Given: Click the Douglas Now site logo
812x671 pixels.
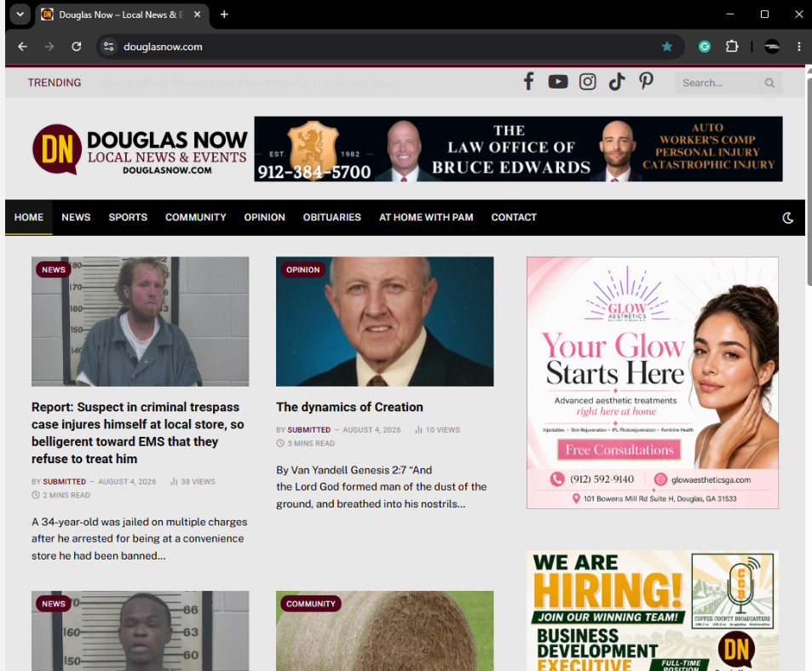Looking at the screenshot, I should 140,150.
